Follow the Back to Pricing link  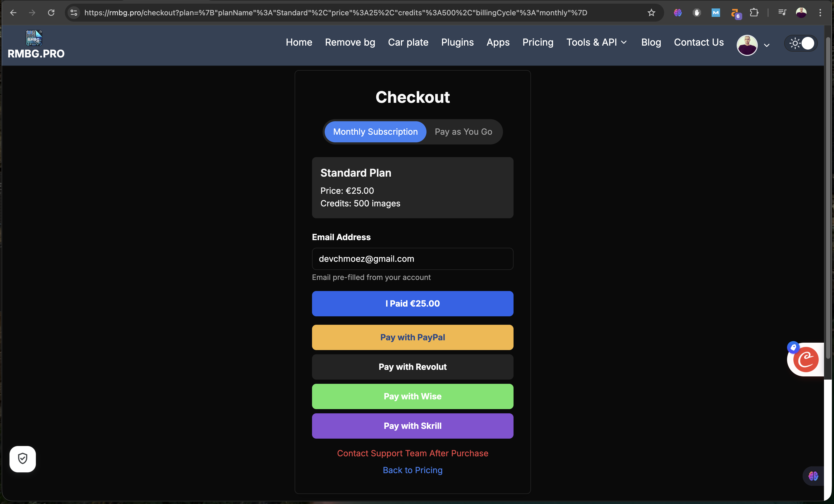pyautogui.click(x=412, y=470)
